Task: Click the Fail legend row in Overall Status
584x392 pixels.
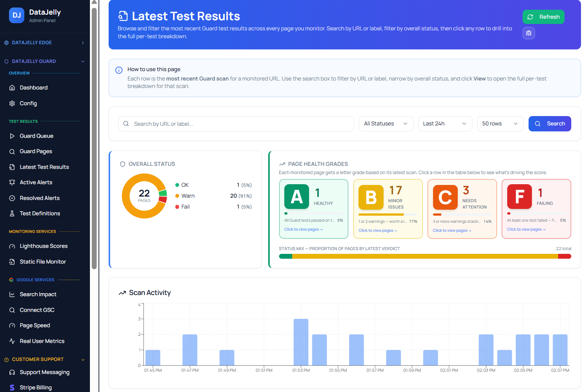Action: [x=214, y=207]
